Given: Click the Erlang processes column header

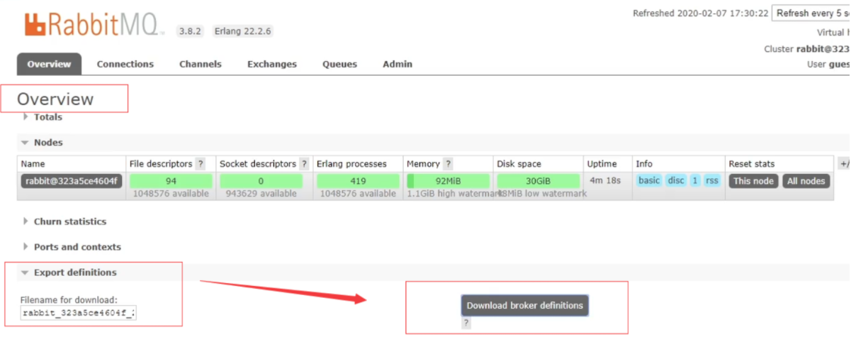Looking at the screenshot, I should coord(351,164).
